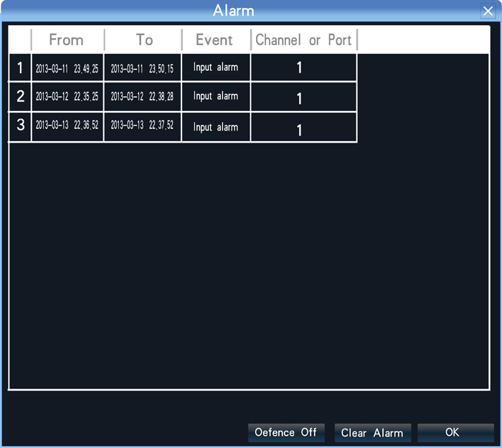Select the From column header
502x448 pixels.
[x=67, y=40]
